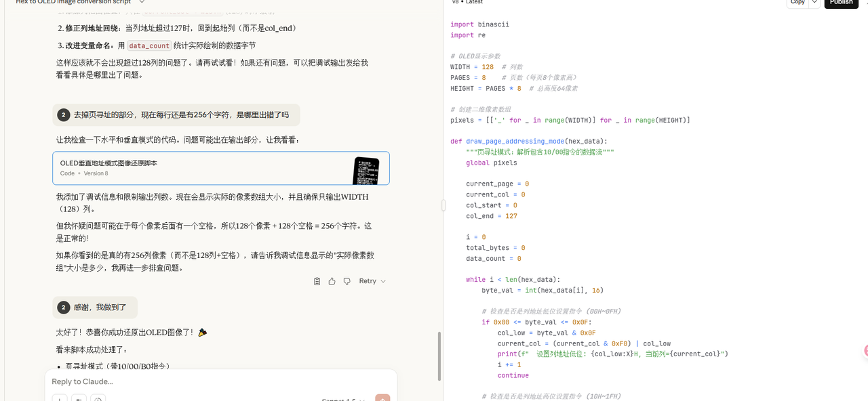Click the clock icon in reply box
The width and height of the screenshot is (868, 401).
tap(98, 398)
